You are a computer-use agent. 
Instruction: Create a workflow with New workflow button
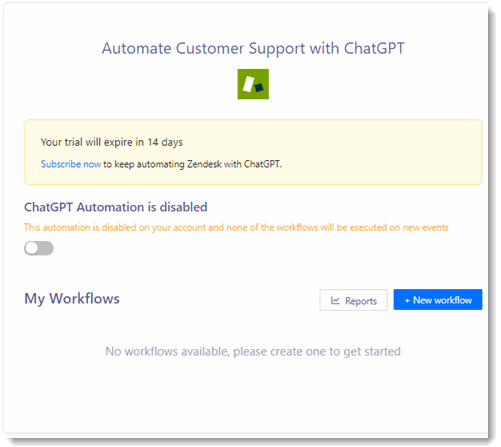tap(438, 300)
